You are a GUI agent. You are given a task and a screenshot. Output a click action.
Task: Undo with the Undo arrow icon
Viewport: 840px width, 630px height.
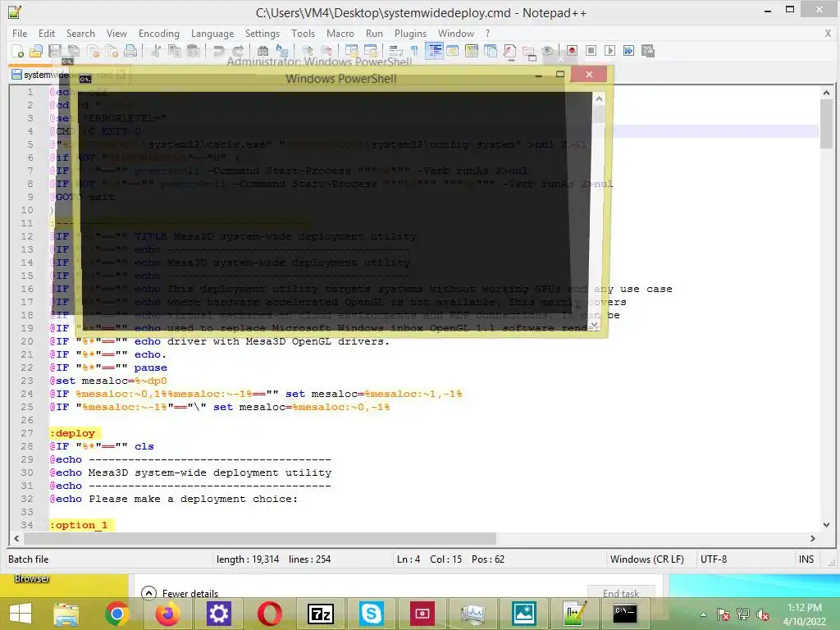(218, 51)
